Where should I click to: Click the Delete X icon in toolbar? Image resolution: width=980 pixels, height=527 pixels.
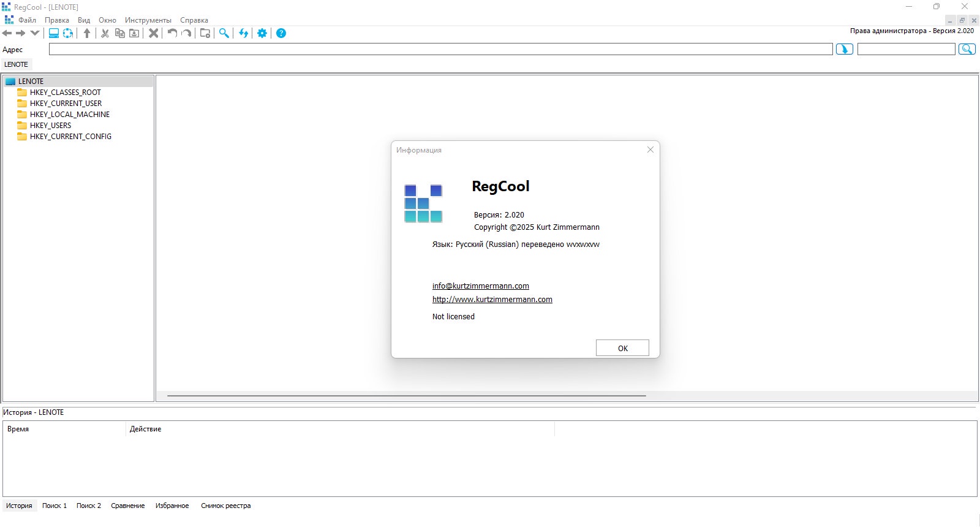[x=154, y=33]
